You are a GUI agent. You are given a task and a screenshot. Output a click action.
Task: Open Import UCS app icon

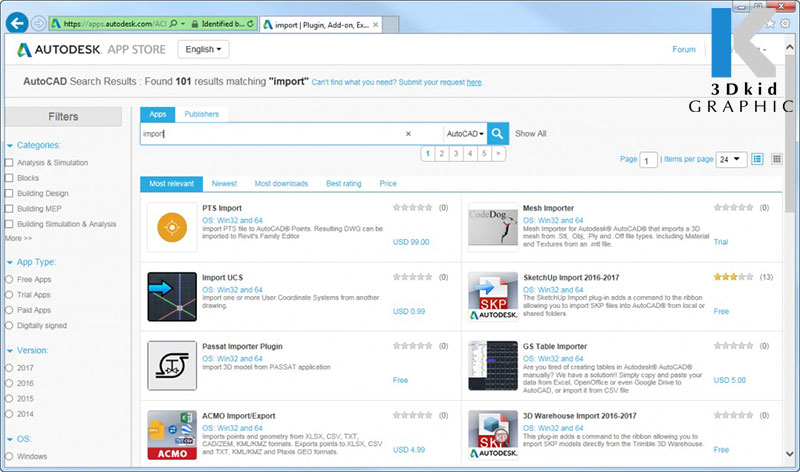click(172, 296)
